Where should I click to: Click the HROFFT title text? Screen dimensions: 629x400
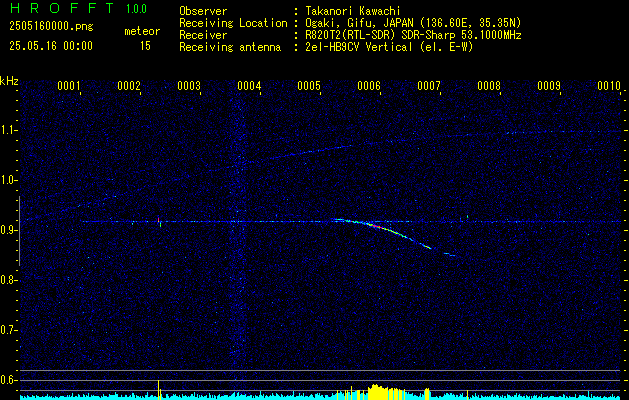[x=61, y=8]
